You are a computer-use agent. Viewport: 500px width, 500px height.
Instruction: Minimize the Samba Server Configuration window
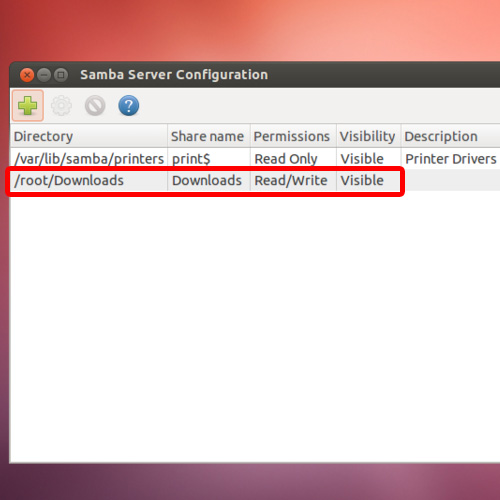click(44, 75)
